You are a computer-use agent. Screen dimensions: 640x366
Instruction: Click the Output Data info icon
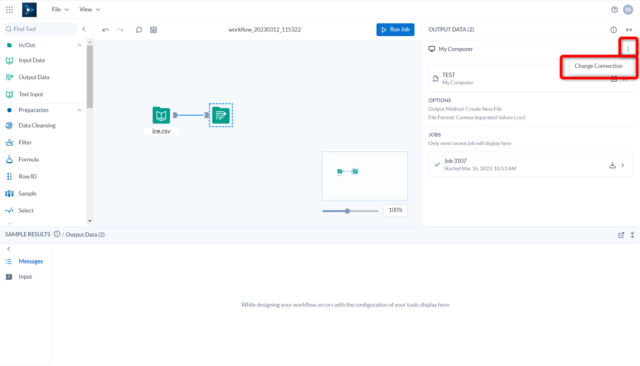point(613,30)
